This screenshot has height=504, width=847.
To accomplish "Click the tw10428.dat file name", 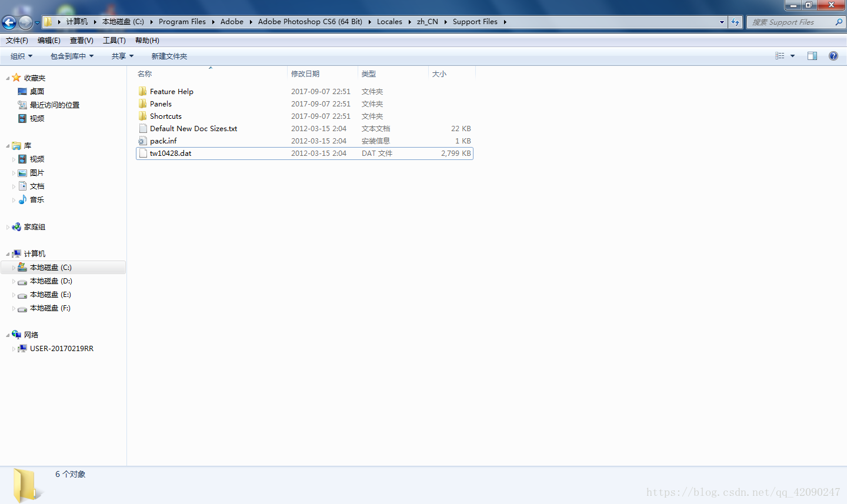I will (171, 153).
